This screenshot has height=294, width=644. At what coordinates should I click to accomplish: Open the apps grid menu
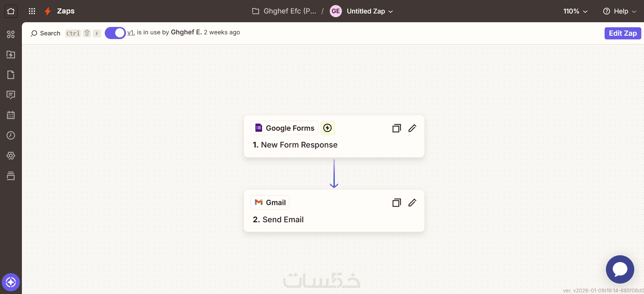pyautogui.click(x=32, y=11)
